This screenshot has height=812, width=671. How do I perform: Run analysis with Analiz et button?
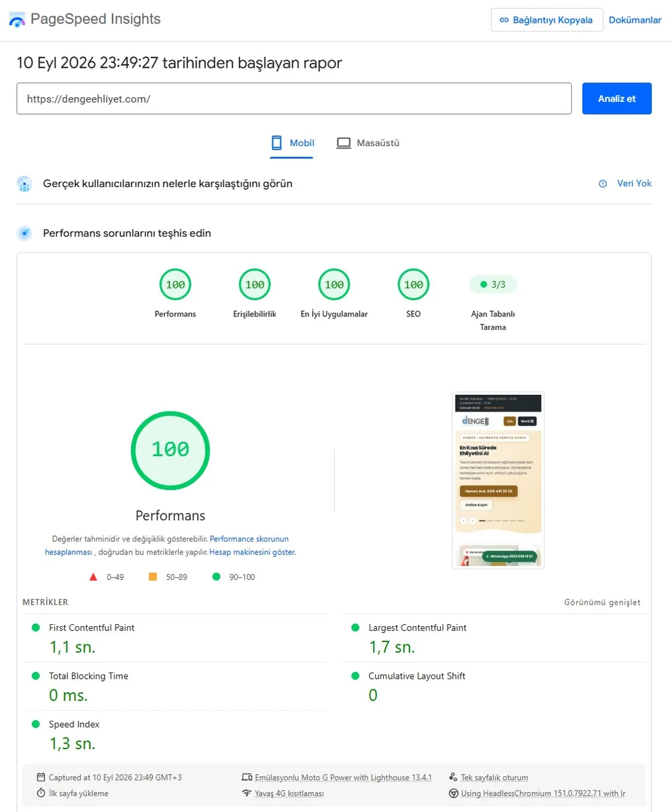(617, 99)
